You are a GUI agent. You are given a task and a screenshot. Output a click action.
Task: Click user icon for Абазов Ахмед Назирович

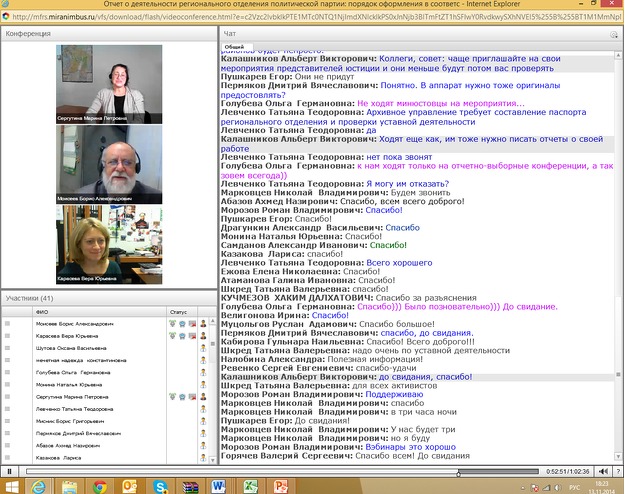(203, 445)
